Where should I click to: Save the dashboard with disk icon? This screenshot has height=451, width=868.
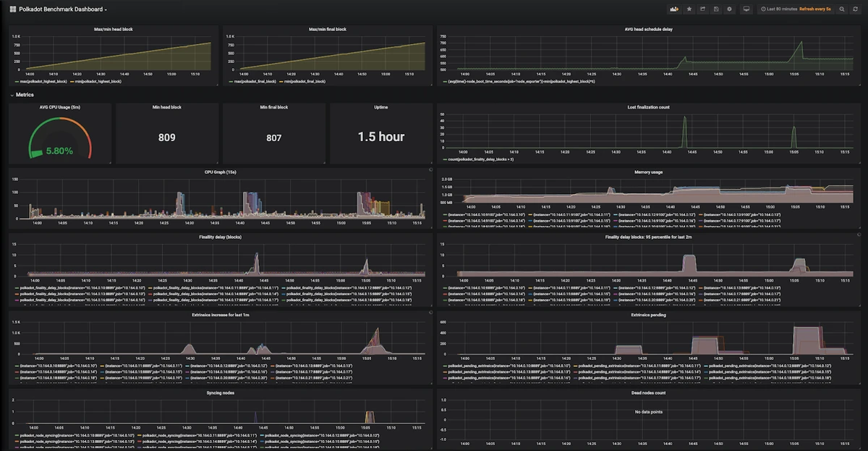click(715, 9)
